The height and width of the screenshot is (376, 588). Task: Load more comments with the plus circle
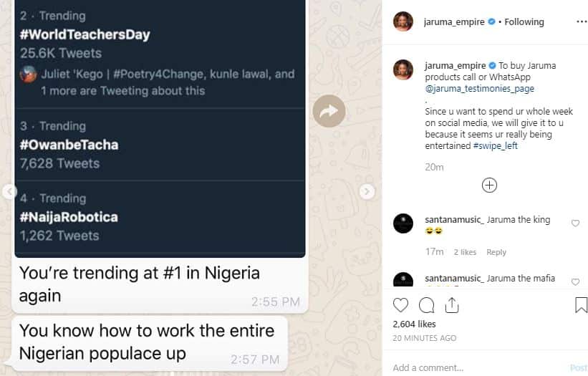tap(489, 185)
